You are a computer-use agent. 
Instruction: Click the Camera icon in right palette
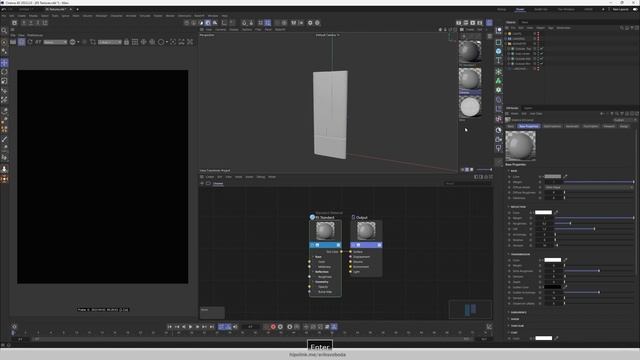(498, 139)
